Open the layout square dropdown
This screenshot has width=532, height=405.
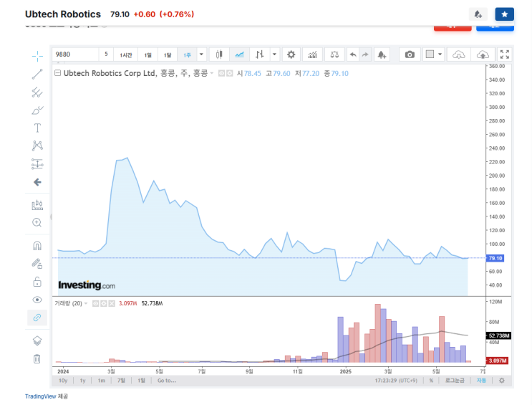click(x=433, y=54)
